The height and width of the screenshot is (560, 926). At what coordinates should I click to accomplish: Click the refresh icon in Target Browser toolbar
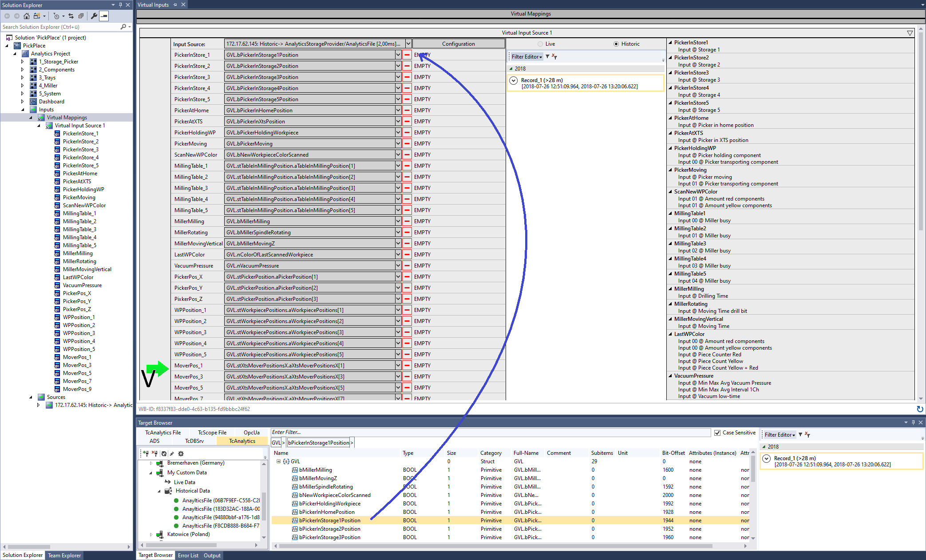pyautogui.click(x=164, y=454)
